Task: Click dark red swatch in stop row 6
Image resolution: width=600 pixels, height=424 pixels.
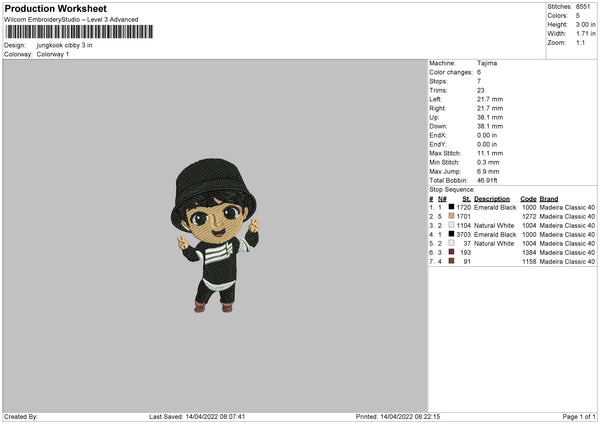Action: click(452, 252)
